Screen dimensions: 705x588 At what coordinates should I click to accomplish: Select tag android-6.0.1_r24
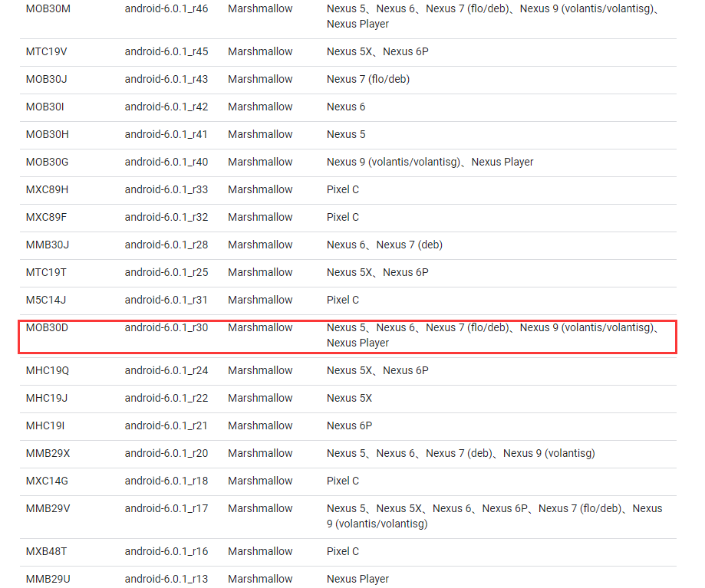pyautogui.click(x=166, y=370)
